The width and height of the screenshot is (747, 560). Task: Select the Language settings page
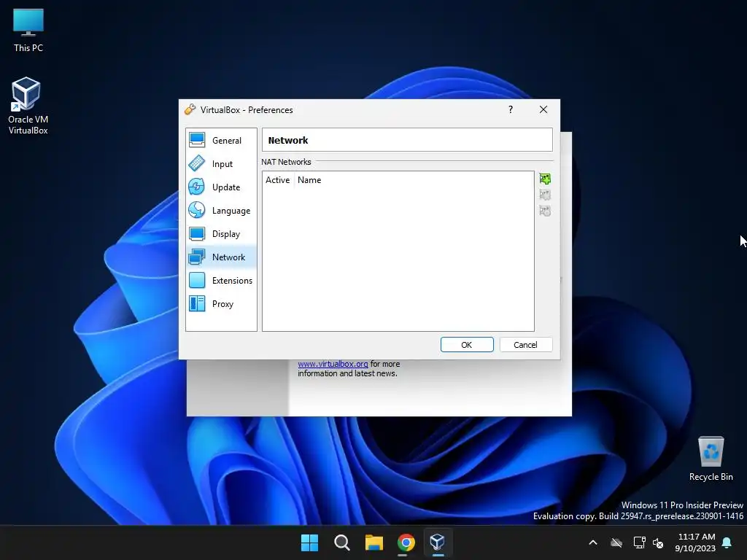point(221,211)
